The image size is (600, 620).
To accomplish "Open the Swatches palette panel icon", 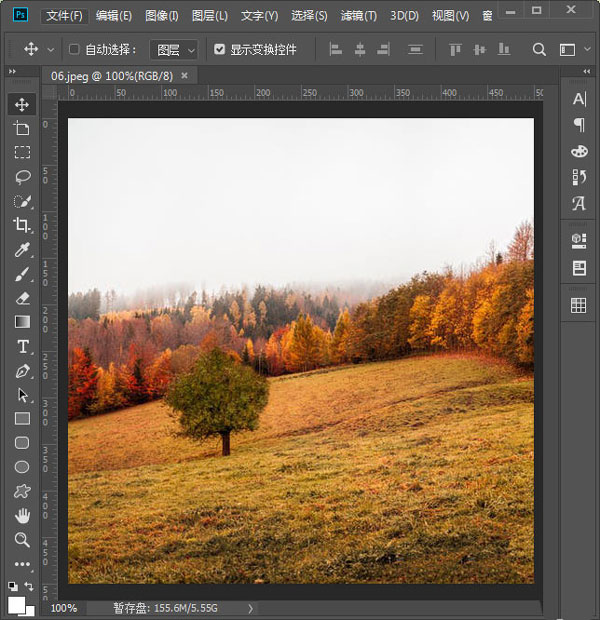I will [x=579, y=151].
